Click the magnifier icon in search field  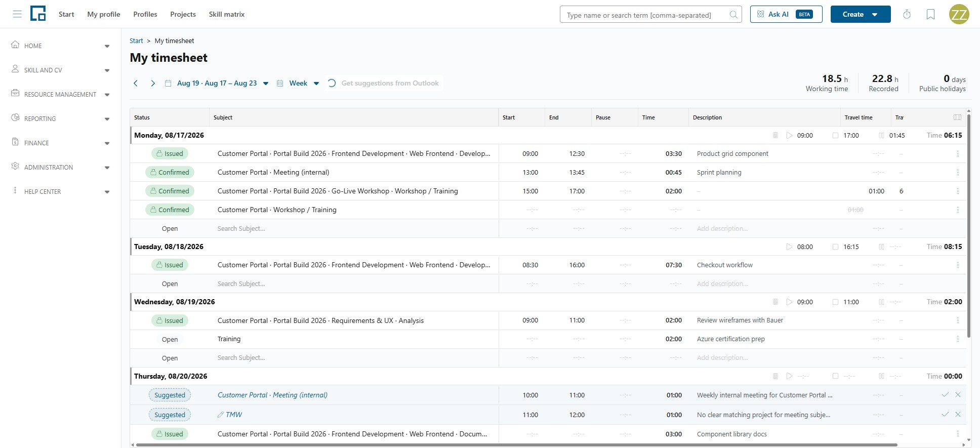coord(733,15)
